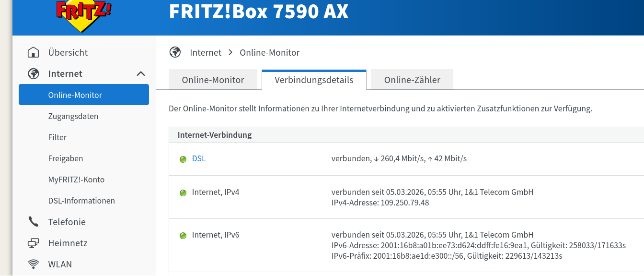The height and width of the screenshot is (276, 644).
Task: Select the Verbindungsdetails tab
Action: (x=314, y=80)
